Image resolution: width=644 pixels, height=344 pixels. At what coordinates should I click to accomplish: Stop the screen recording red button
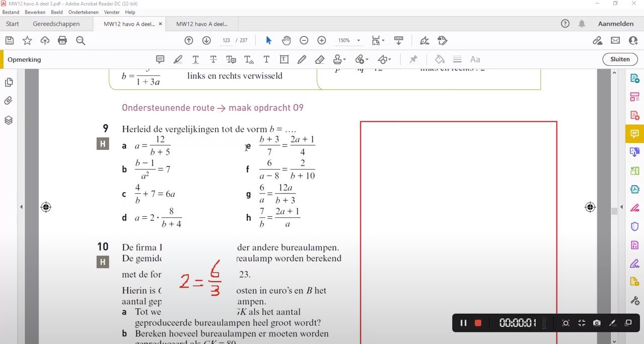[x=478, y=323]
